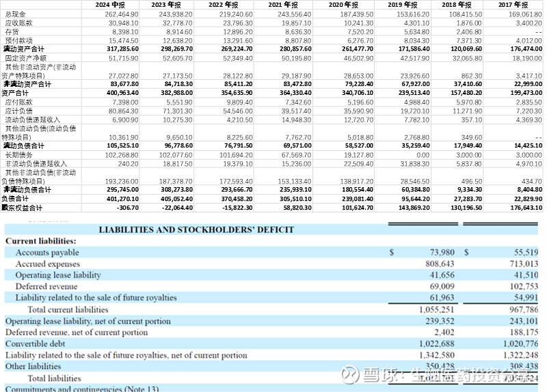The image size is (547, 392).
Task: Click the 2019 long-term debt value 0.00
Action: click(x=423, y=155)
